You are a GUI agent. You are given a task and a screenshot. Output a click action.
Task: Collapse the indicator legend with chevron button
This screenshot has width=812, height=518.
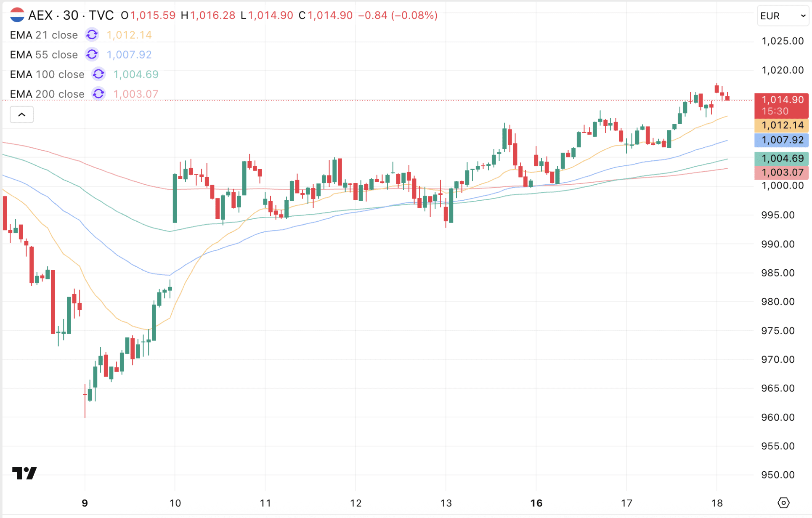click(22, 114)
